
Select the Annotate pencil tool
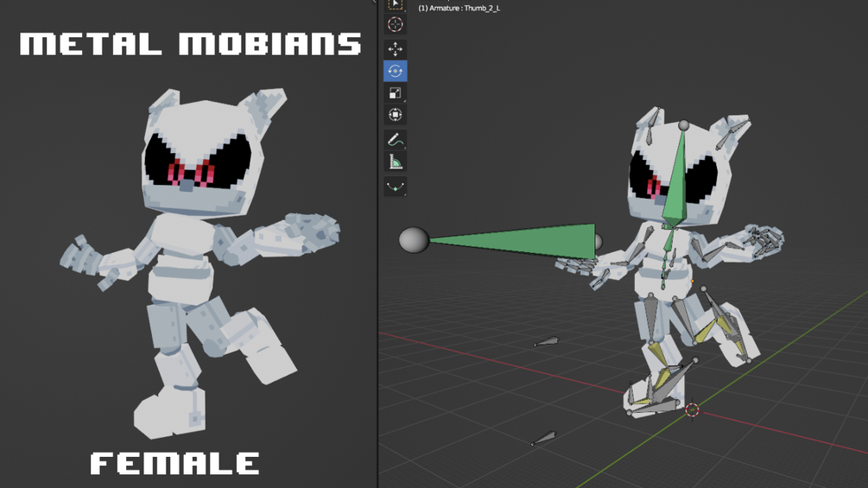[396, 139]
